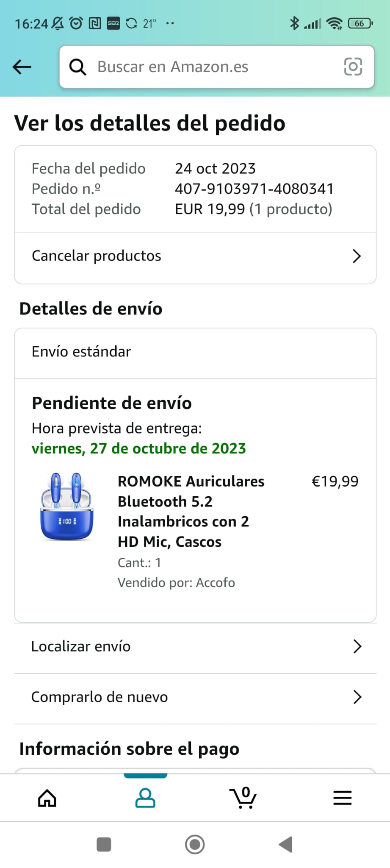Select Cancelar productos option
The height and width of the screenshot is (868, 390).
97,256
